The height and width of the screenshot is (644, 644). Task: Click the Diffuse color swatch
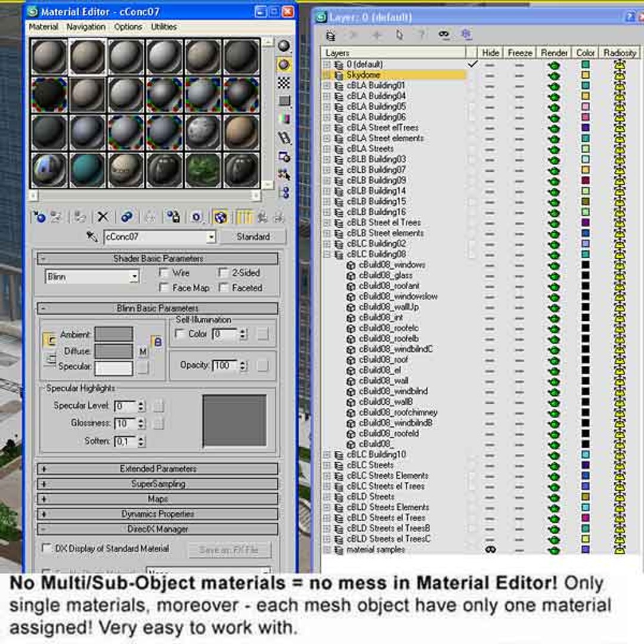[114, 351]
